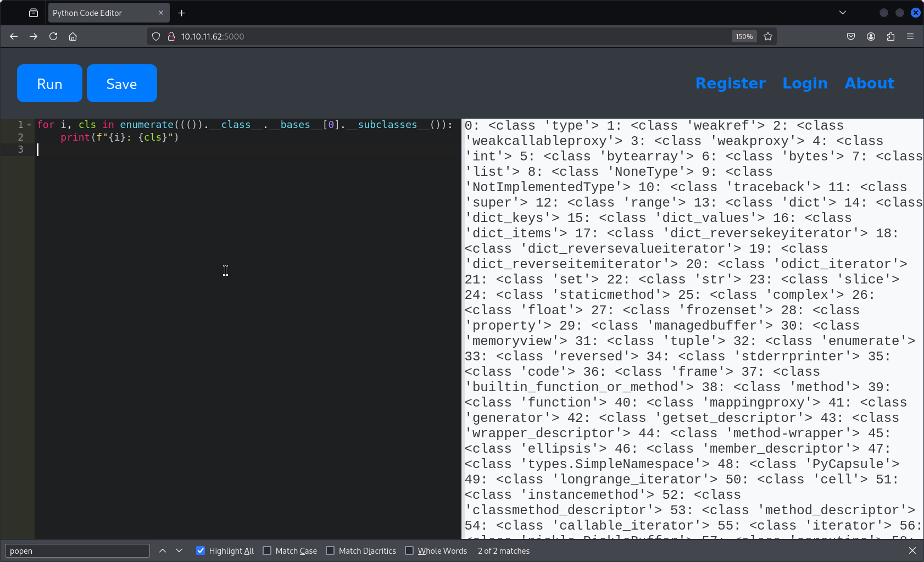Jump to the next find match
Viewport: 924px width, 562px height.
tap(179, 550)
